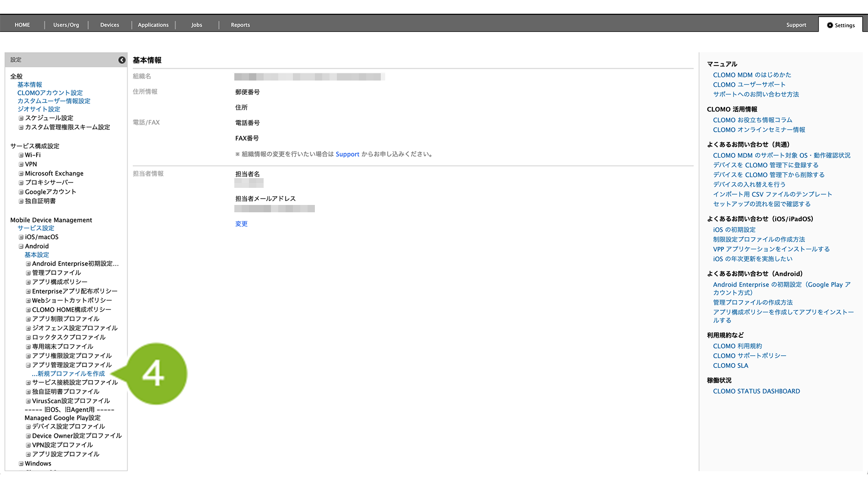The width and height of the screenshot is (868, 488).
Task: Expand the Windows tree node
Action: tap(21, 464)
